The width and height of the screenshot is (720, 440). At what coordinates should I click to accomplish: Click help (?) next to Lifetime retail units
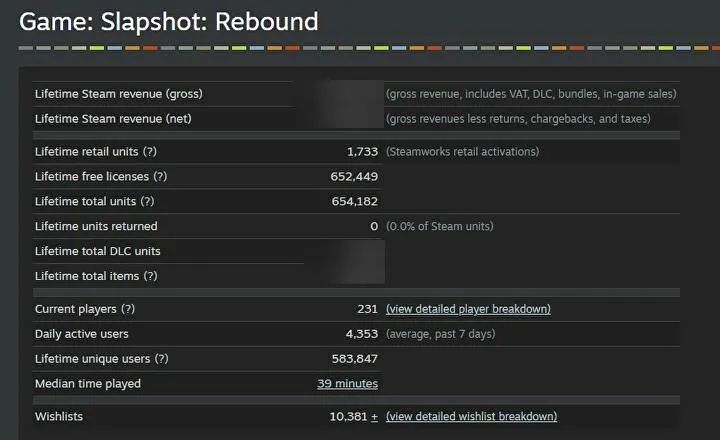pos(150,152)
